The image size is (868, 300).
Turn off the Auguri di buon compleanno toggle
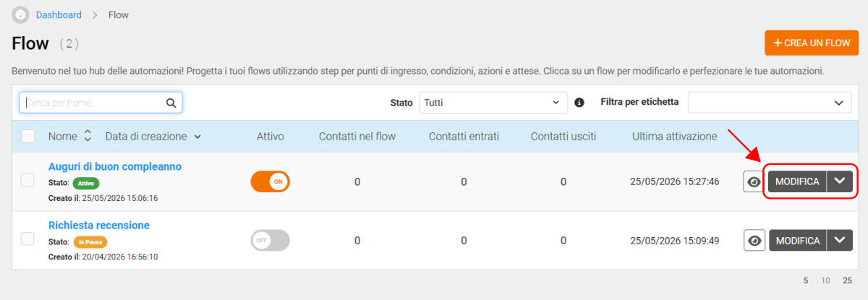tap(270, 181)
